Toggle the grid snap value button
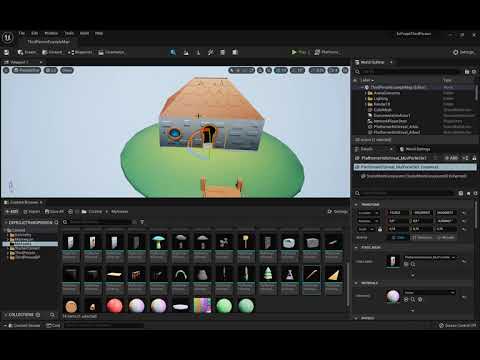This screenshot has height=360, width=480. [281, 70]
